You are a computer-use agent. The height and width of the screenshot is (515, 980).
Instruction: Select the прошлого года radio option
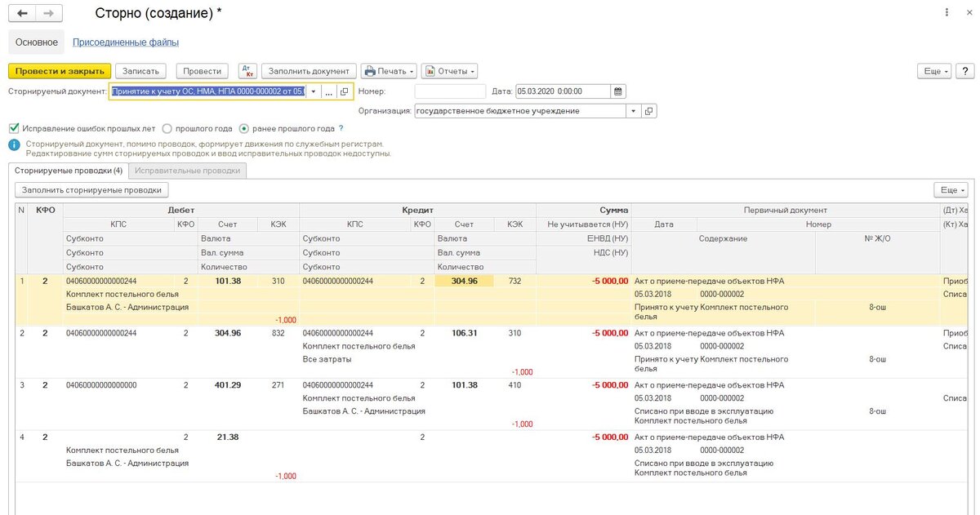[x=167, y=128]
